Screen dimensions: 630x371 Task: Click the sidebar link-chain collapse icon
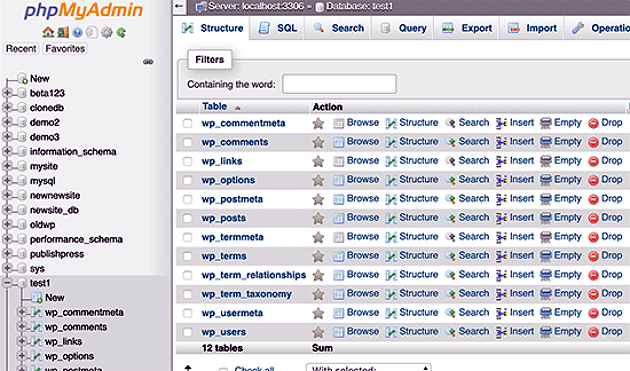(x=148, y=62)
